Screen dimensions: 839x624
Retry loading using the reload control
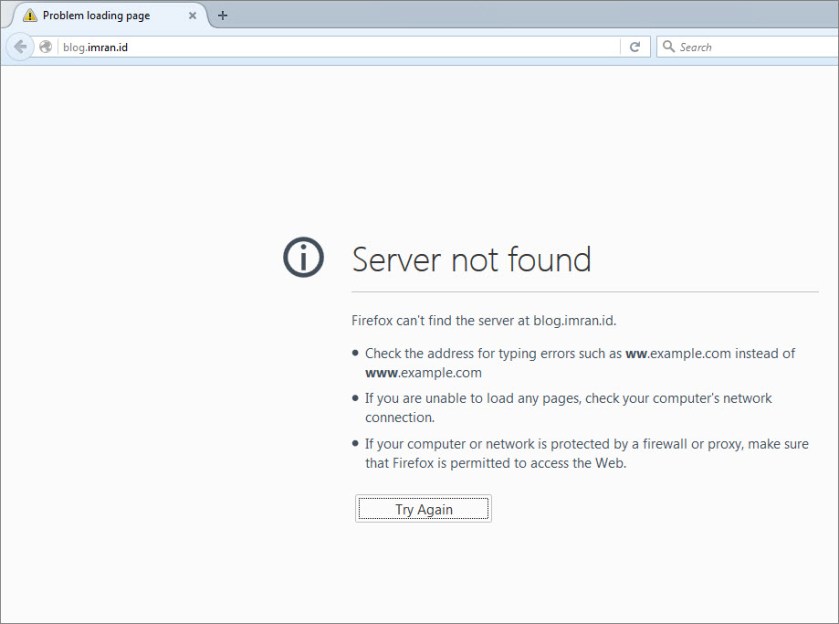[634, 46]
